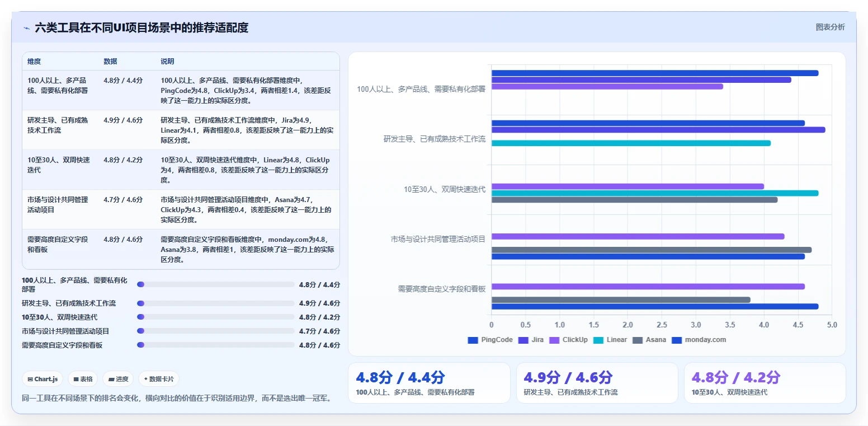Click table cell '4.7分 / 4.6分' in the table
This screenshot has width=868, height=426.
[x=123, y=200]
